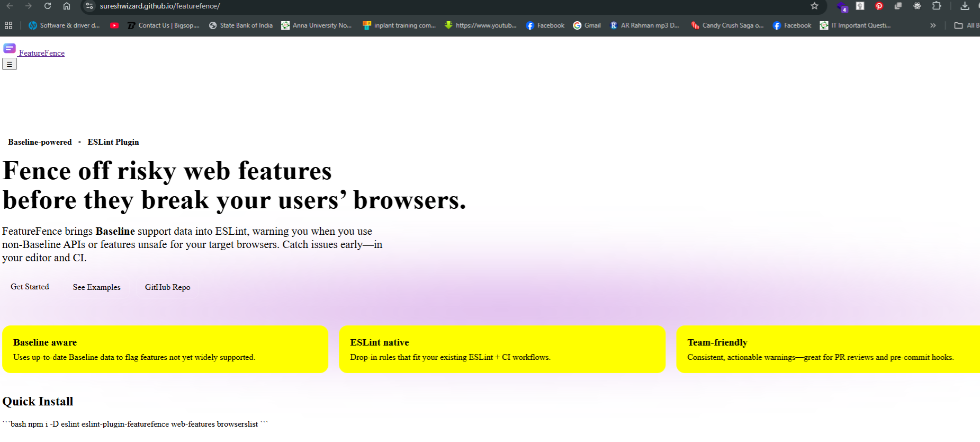
Task: Open the Contact Us Bigsop bookmark
Action: (164, 25)
